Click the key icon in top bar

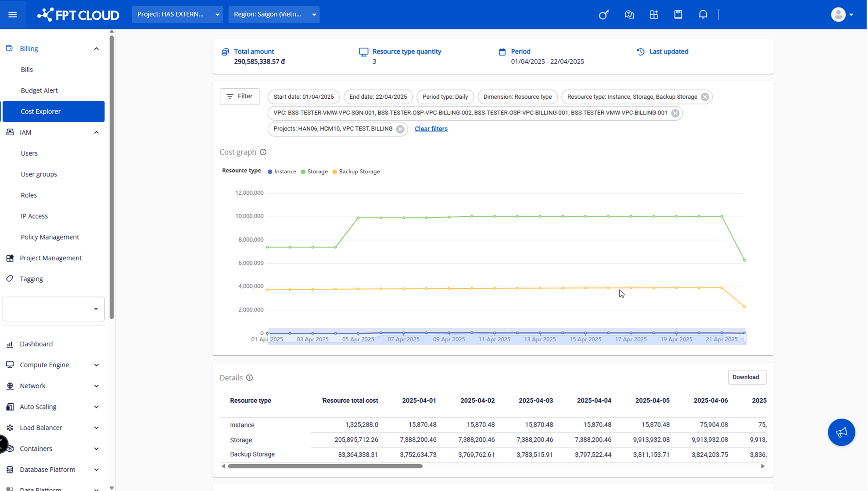[604, 14]
